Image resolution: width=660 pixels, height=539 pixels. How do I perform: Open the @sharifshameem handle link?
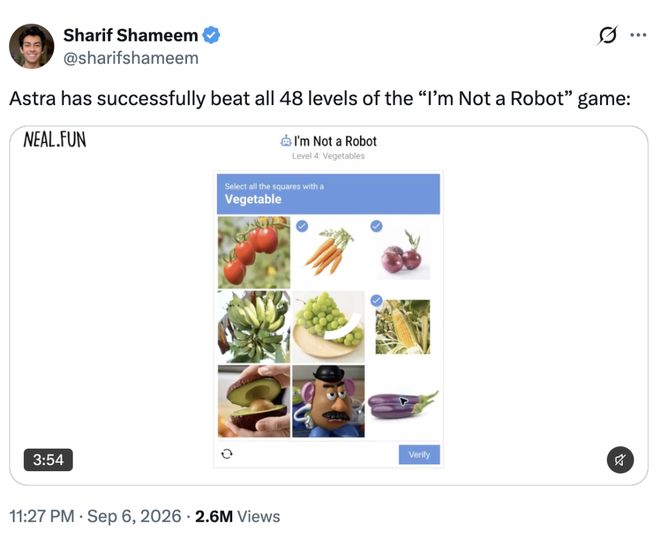tap(131, 58)
